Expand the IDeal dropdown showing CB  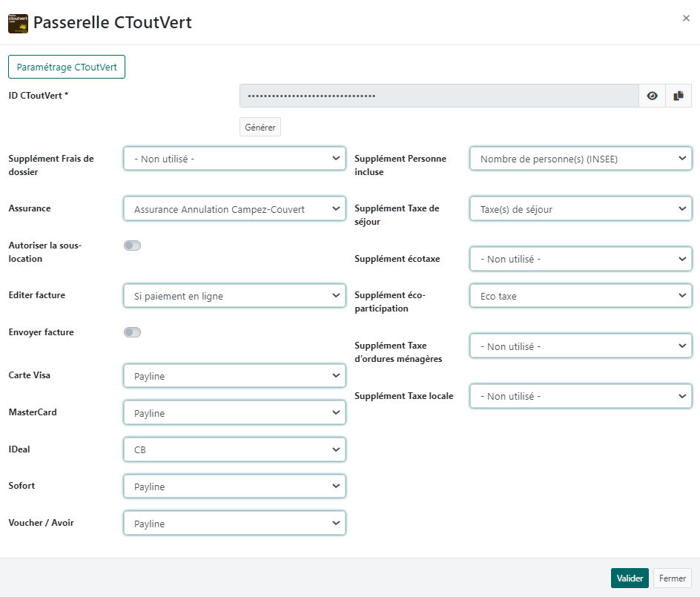(x=234, y=449)
